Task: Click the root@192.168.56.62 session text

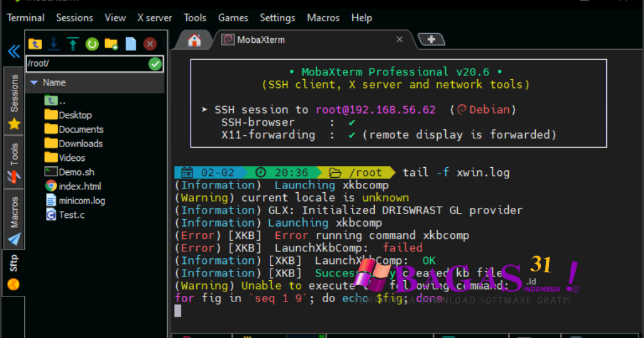Action: pyautogui.click(x=375, y=110)
